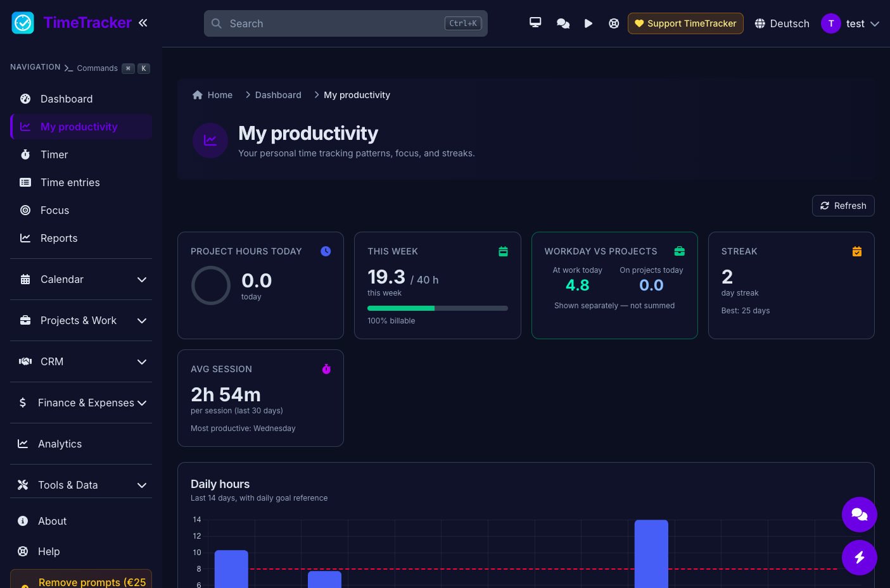Screen dimensions: 890x588
Task: Open Help page from sidebar
Action: pos(81,551)
